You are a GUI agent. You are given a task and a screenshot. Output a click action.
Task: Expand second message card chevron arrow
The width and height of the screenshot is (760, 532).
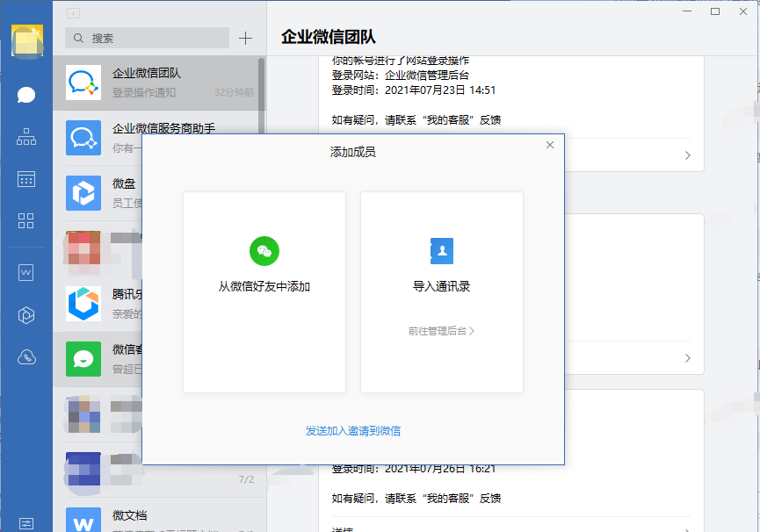tap(687, 358)
